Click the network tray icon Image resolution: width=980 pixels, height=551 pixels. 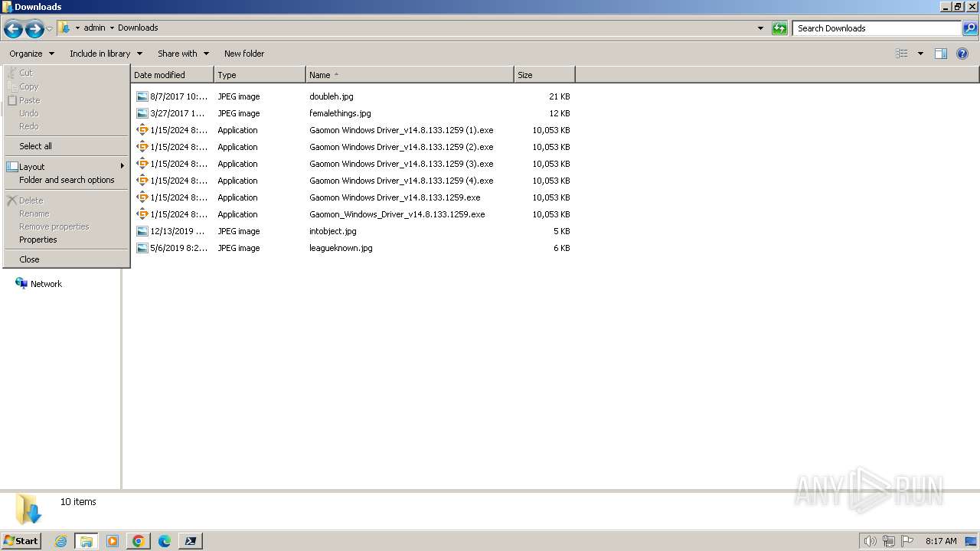[x=889, y=541]
